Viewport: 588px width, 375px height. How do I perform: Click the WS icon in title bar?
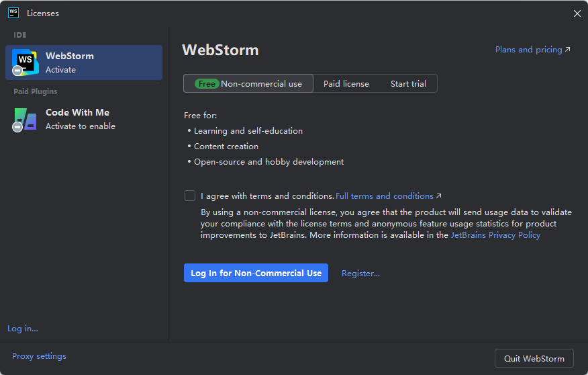coord(13,13)
